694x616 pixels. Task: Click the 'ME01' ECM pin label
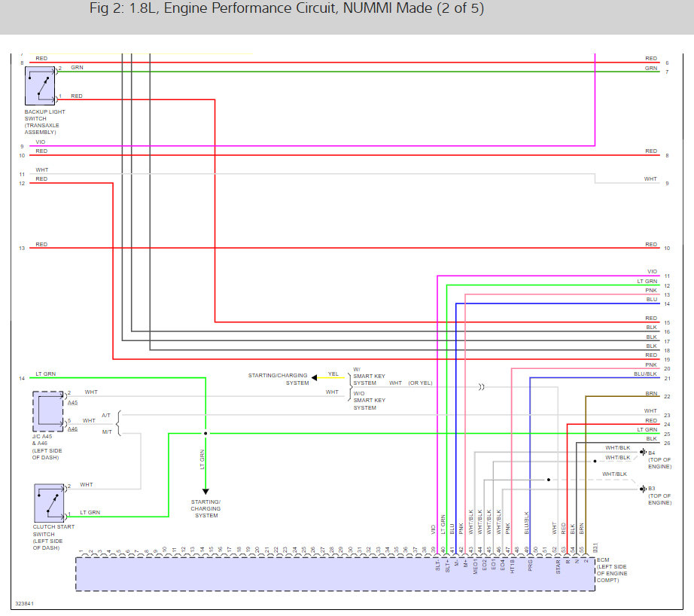[x=475, y=566]
